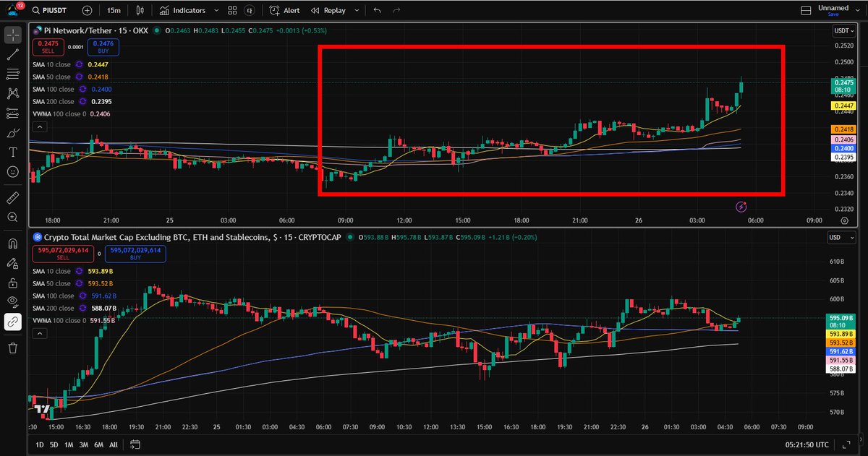Open symbol search for PIUSDT
Image resolution: width=868 pixels, height=456 pixels.
tap(49, 11)
